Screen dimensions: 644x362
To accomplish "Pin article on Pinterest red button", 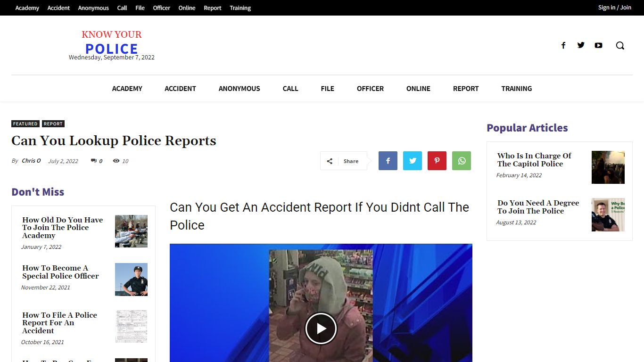I will tap(437, 161).
